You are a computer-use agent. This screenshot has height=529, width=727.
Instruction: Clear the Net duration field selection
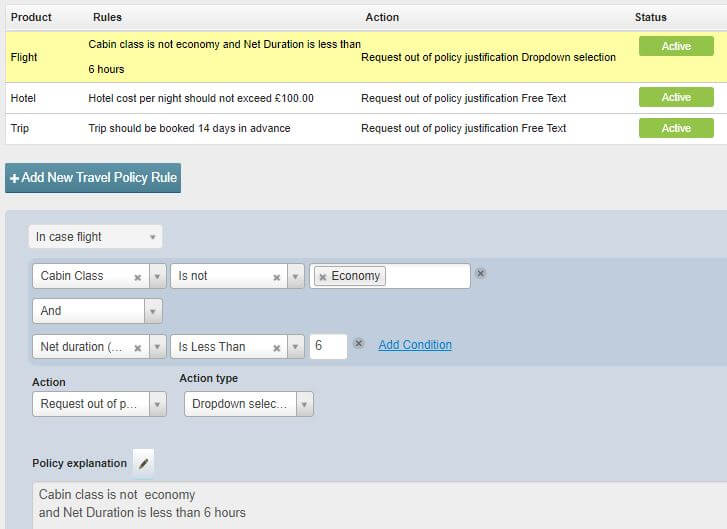pos(138,347)
